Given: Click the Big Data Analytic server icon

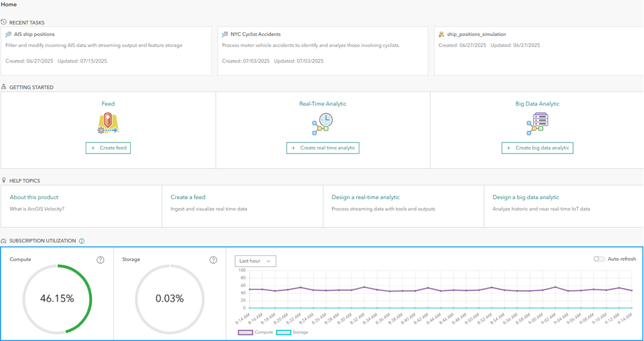Looking at the screenshot, I should point(536,123).
